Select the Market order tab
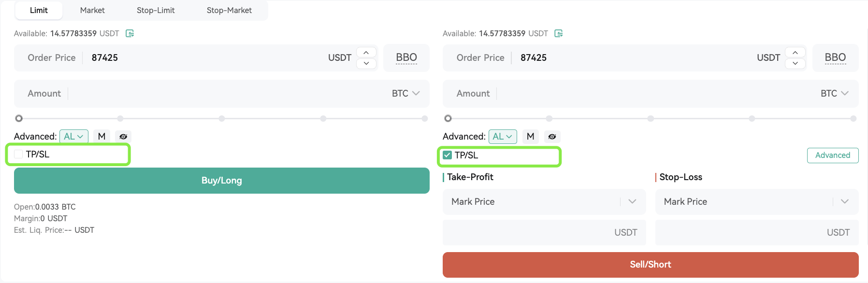 point(92,10)
